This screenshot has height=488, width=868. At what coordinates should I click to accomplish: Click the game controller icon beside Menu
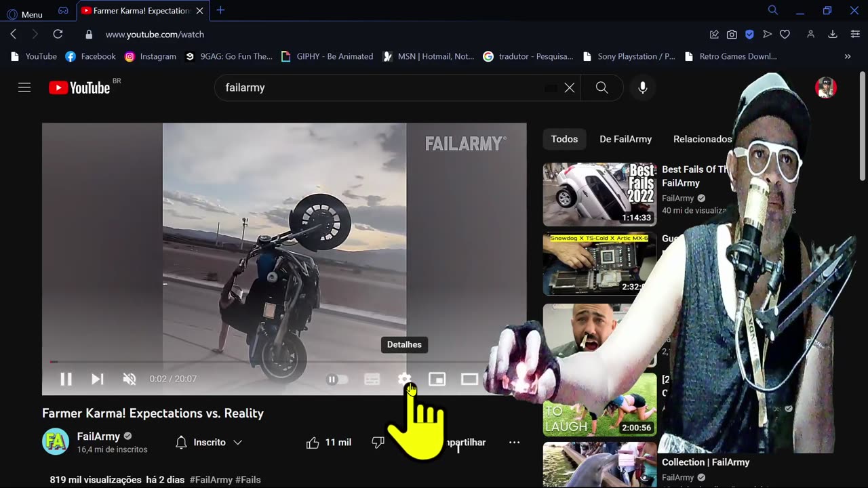pyautogui.click(x=63, y=11)
